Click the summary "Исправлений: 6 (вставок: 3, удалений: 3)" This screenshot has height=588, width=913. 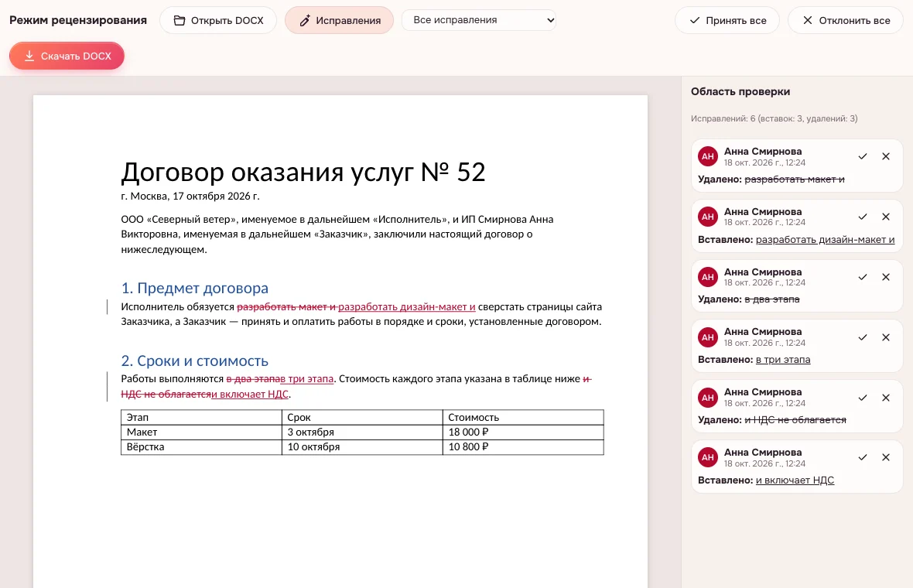[x=774, y=119]
